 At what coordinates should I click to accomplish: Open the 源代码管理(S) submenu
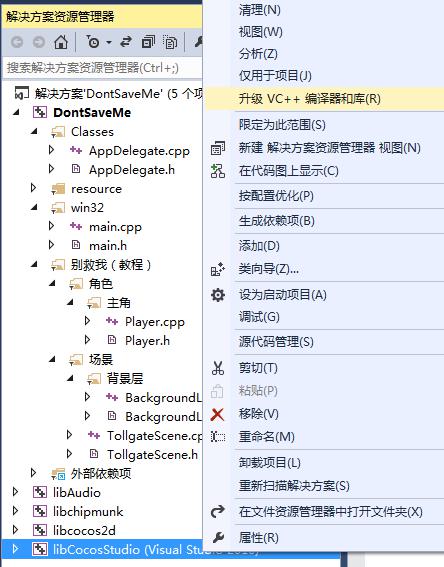(x=276, y=342)
